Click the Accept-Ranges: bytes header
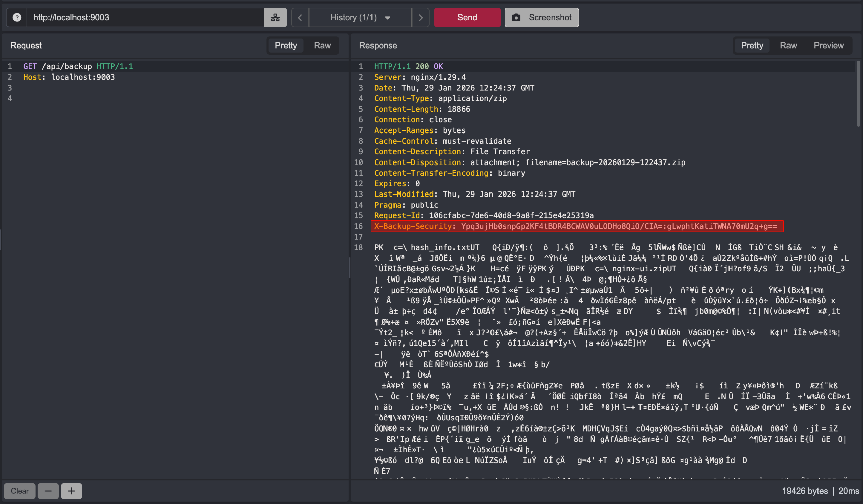The image size is (863, 504). click(x=419, y=130)
